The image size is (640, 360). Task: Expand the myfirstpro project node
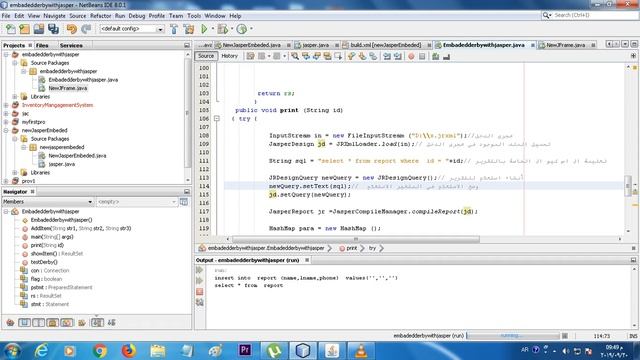coord(6,122)
